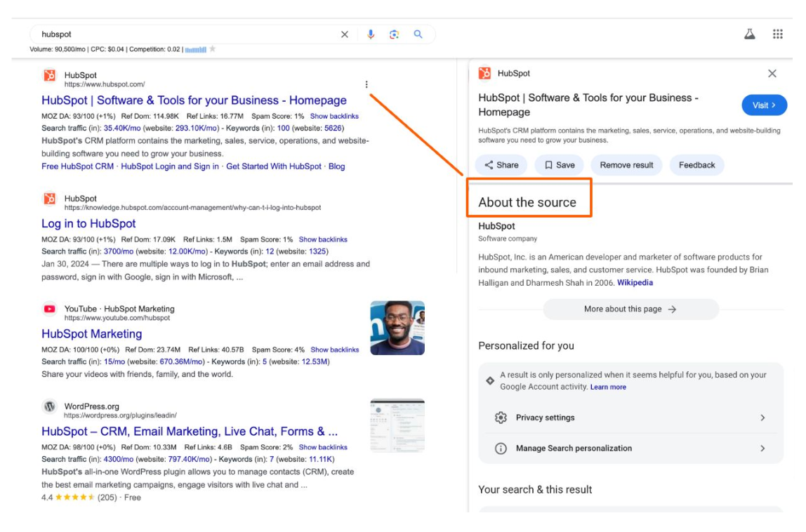Click the 35.40K/mo search traffic value
This screenshot has height=532, width=806.
pyautogui.click(x=122, y=128)
